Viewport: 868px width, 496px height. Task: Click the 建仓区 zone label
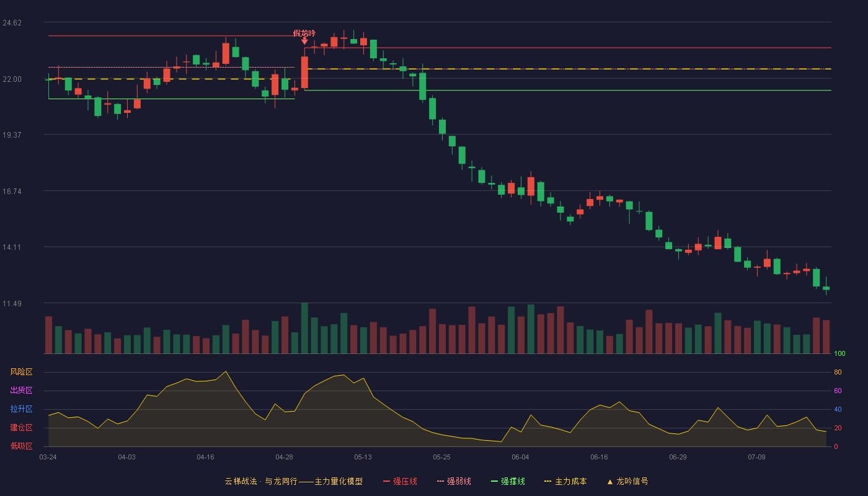pyautogui.click(x=21, y=428)
